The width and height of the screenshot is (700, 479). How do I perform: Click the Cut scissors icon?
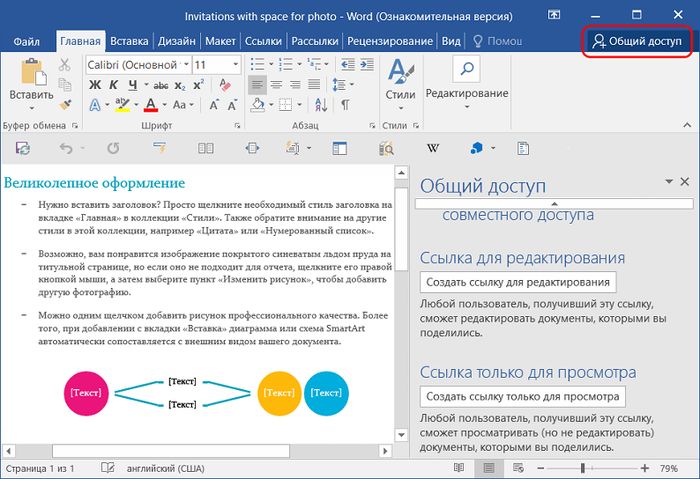click(x=65, y=64)
